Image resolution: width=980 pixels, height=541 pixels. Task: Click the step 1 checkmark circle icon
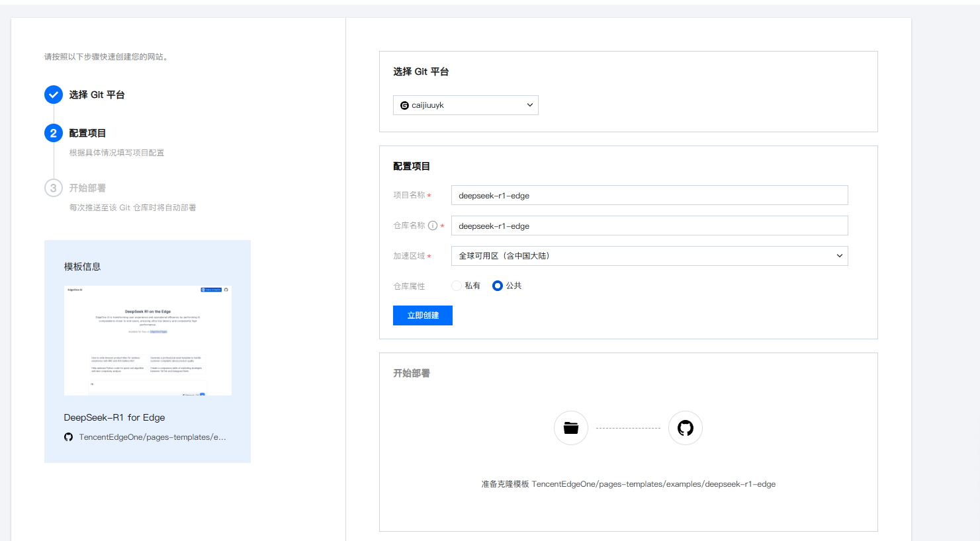(54, 95)
